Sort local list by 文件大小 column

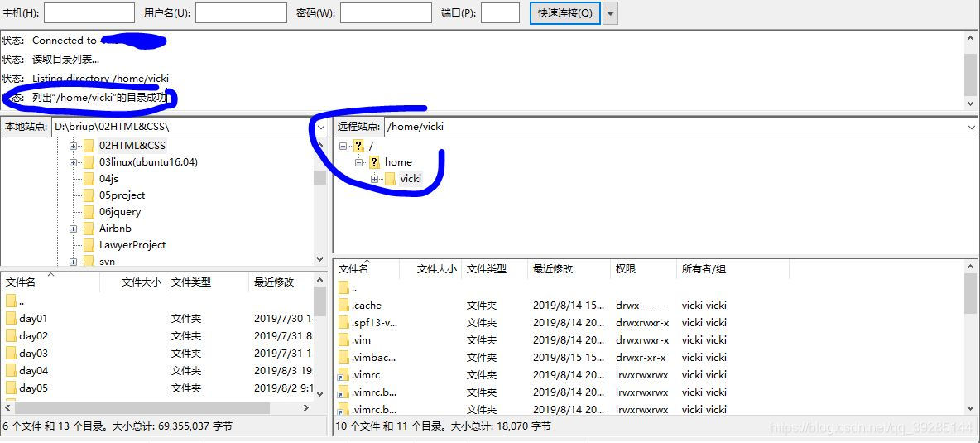coord(133,282)
